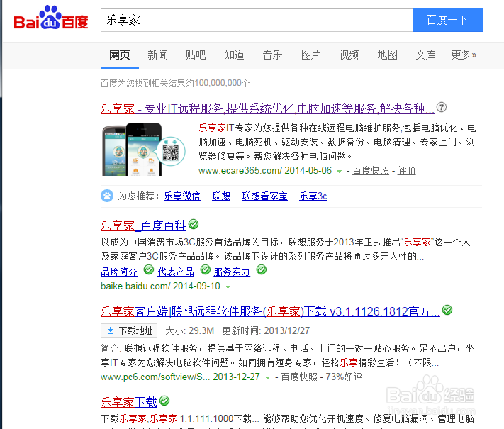Click the green check icon after 服务实力
The image size is (504, 429).
pos(262,269)
